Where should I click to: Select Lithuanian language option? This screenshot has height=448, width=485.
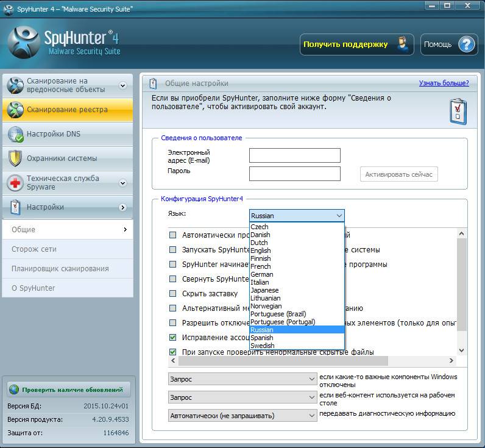[x=297, y=298]
